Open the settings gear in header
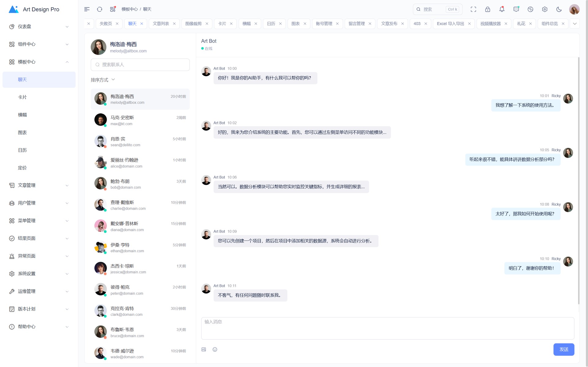This screenshot has height=367, width=588. 545,9
